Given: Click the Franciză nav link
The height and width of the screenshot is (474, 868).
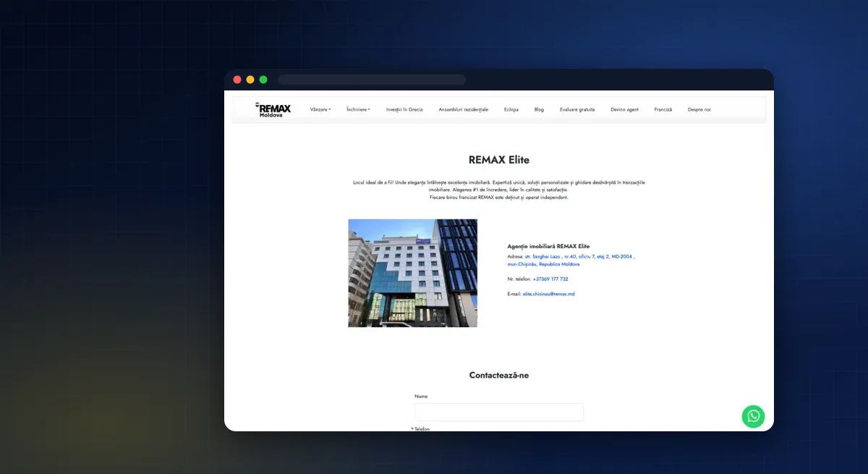Looking at the screenshot, I should pyautogui.click(x=663, y=110).
